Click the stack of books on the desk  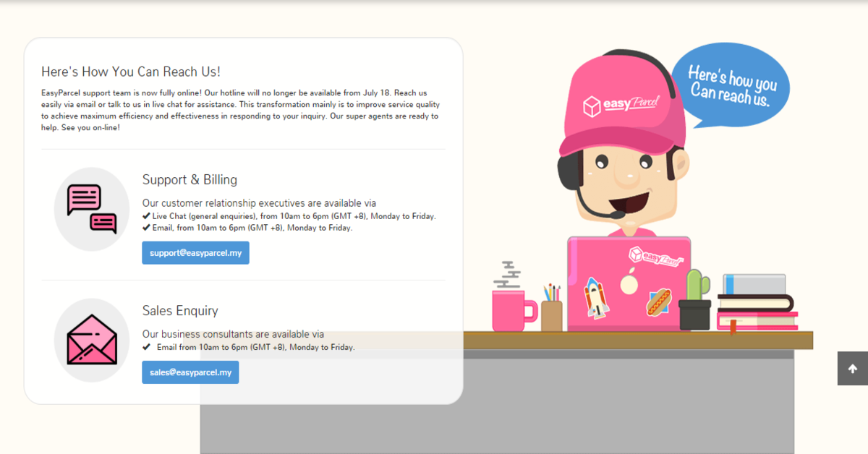757,304
